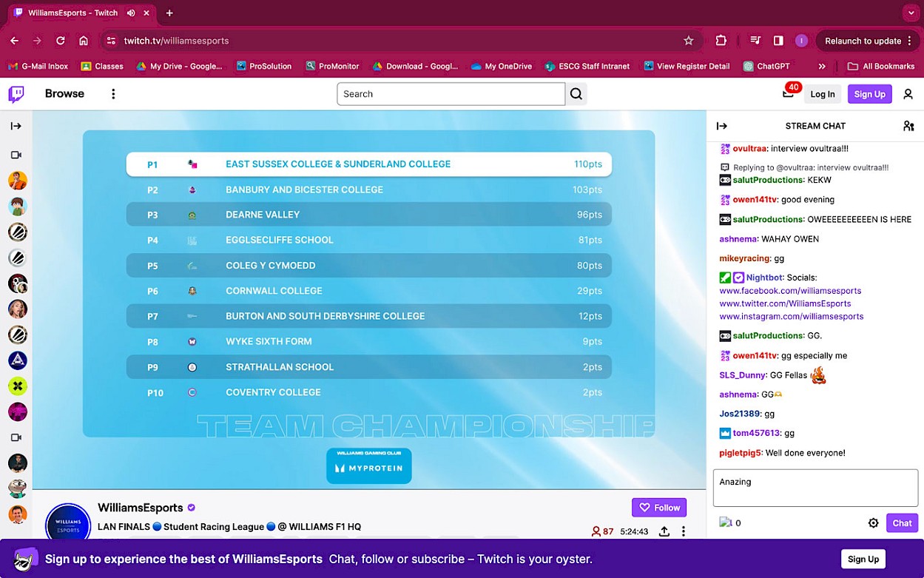924x578 pixels.
Task: Click the tom457613 username in chat
Action: (x=756, y=433)
